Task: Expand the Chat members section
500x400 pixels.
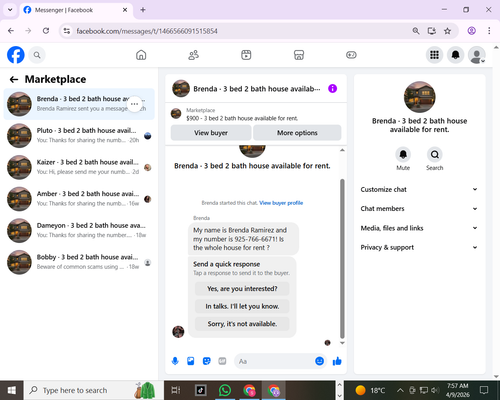Action: tap(419, 209)
